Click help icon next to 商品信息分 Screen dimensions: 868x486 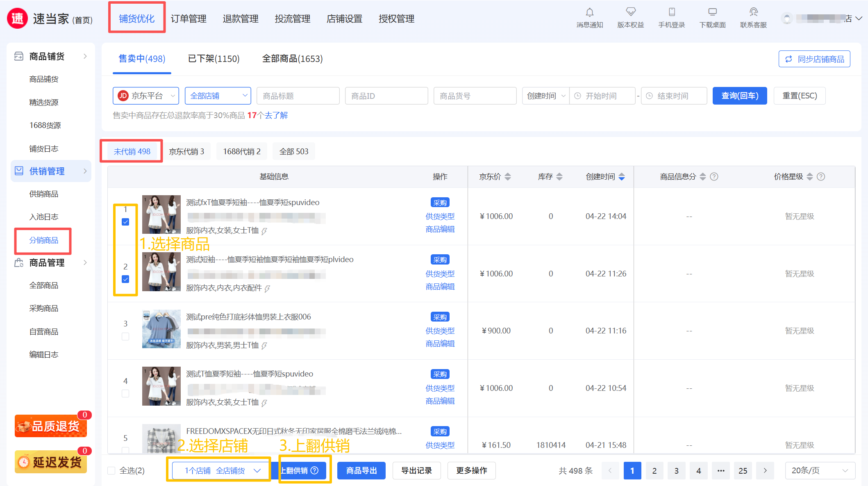tap(714, 177)
